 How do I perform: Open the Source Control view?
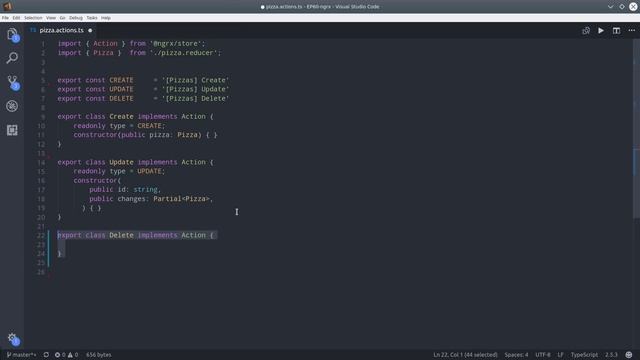(x=12, y=82)
